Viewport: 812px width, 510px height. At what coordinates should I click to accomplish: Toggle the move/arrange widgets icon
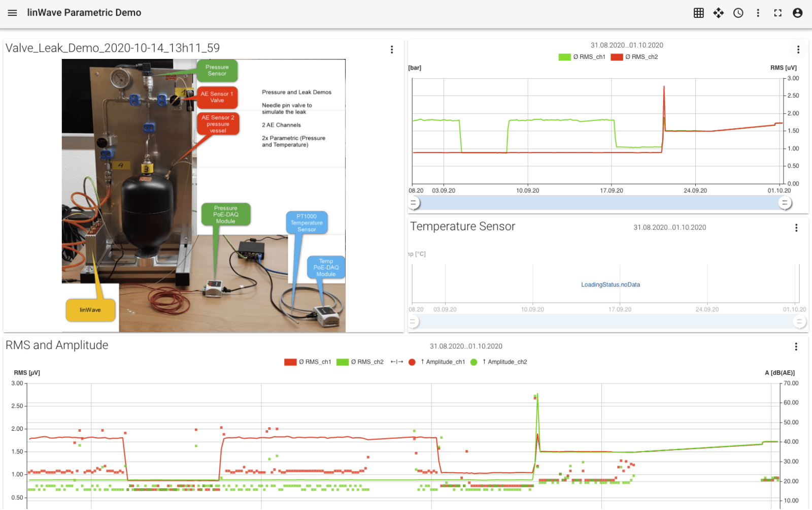coord(719,13)
